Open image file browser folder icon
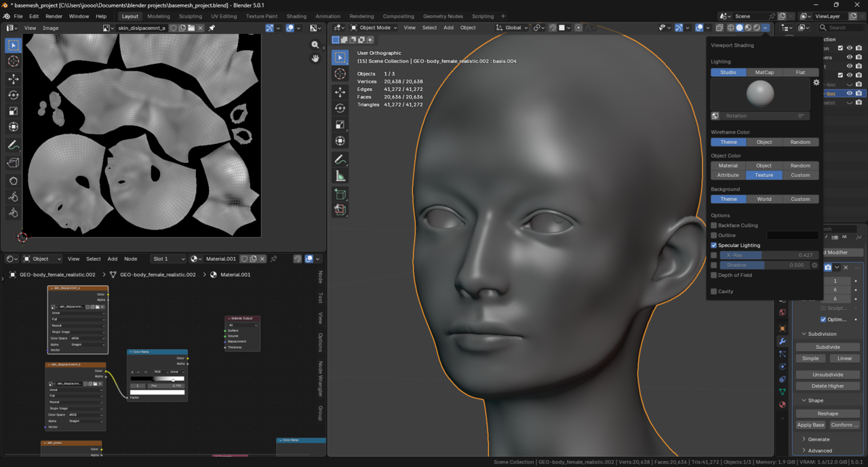868x467 pixels. coord(192,28)
